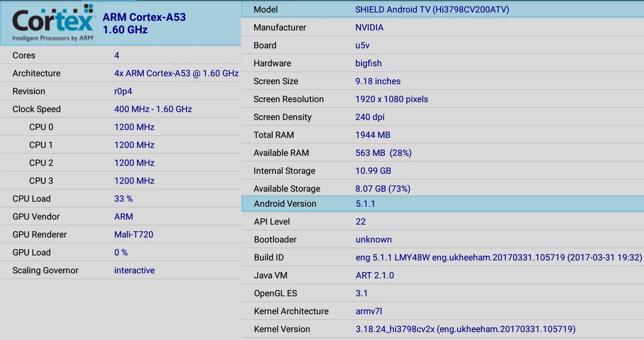Click the Hardware bigfish value
Screen dimensions: 644x340
click(368, 63)
